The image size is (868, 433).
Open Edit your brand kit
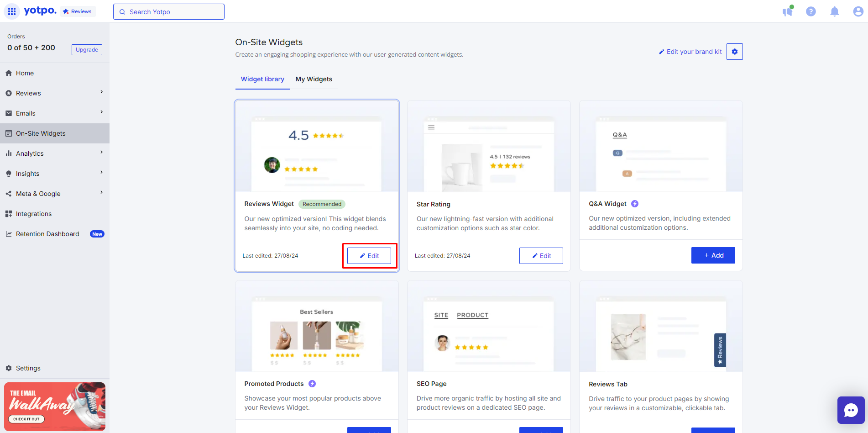point(690,52)
